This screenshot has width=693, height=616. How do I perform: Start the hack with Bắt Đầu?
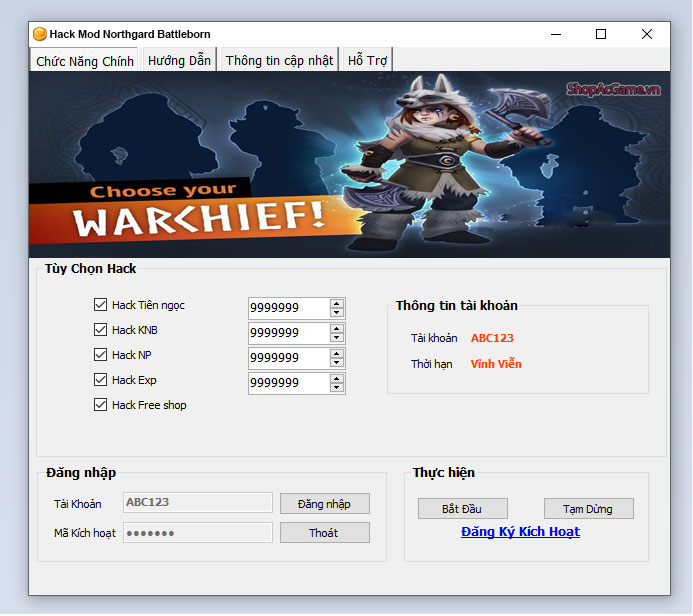point(463,509)
